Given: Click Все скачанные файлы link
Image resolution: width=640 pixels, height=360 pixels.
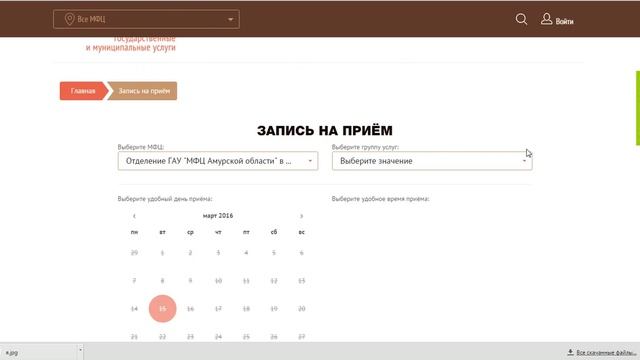Looking at the screenshot, I should point(606,353).
